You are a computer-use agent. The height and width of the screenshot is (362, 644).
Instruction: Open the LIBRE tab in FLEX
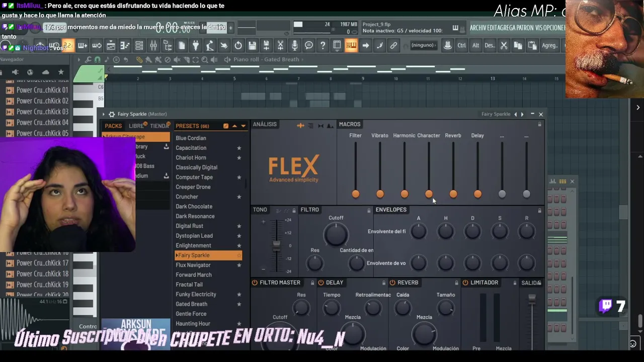tap(136, 126)
